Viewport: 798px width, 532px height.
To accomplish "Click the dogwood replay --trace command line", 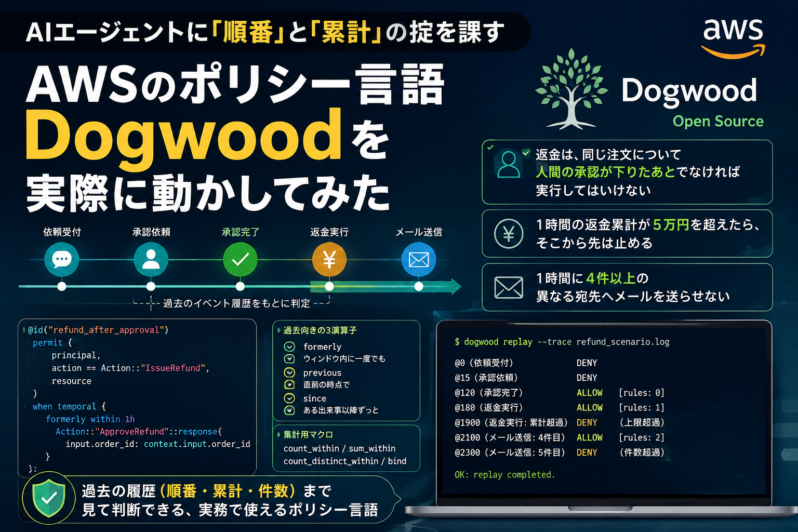I will [562, 342].
